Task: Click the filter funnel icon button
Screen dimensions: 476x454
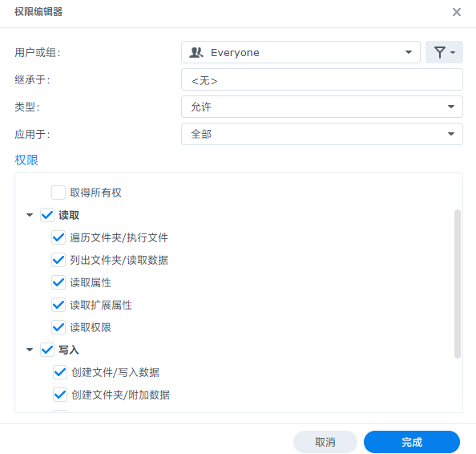Action: tap(444, 52)
